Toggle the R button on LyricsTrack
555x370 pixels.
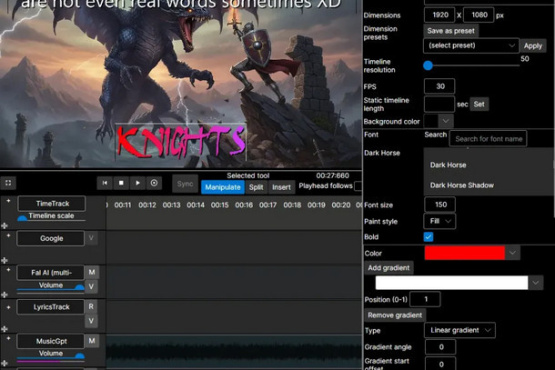point(91,306)
